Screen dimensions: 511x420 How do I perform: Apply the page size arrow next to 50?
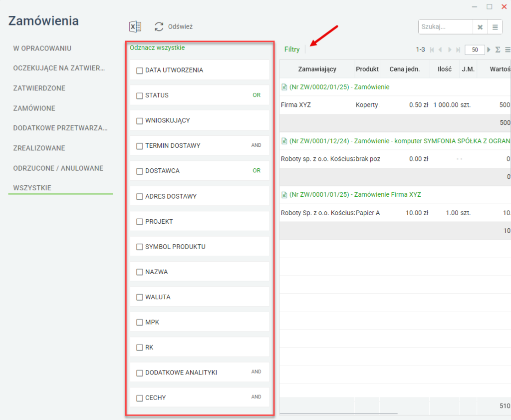[489, 49]
